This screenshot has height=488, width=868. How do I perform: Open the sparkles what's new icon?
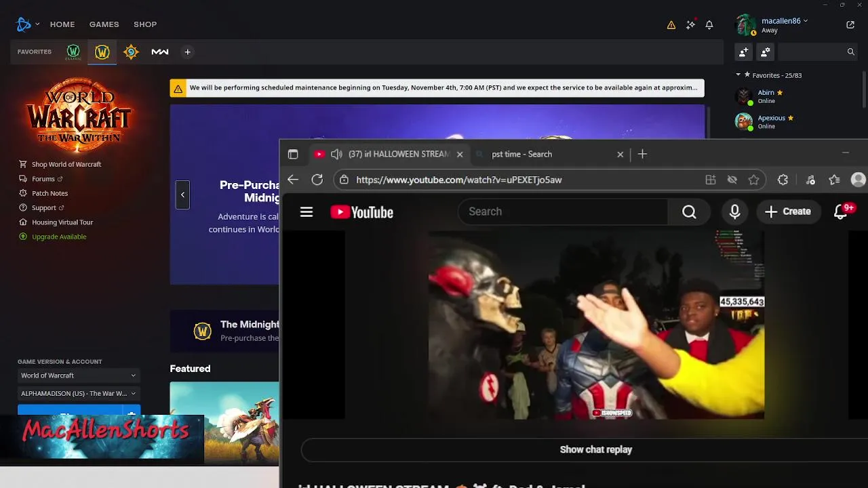(690, 24)
